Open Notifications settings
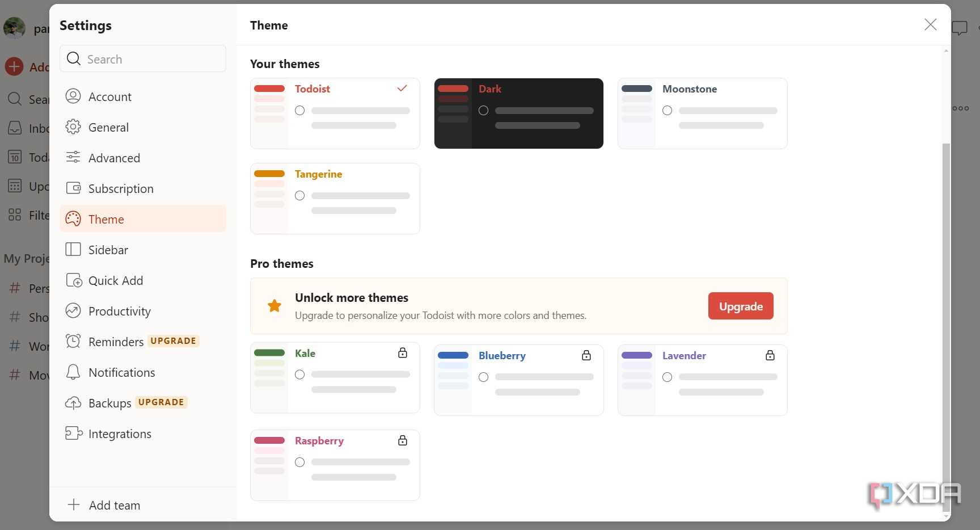The height and width of the screenshot is (530, 980). tap(143, 372)
